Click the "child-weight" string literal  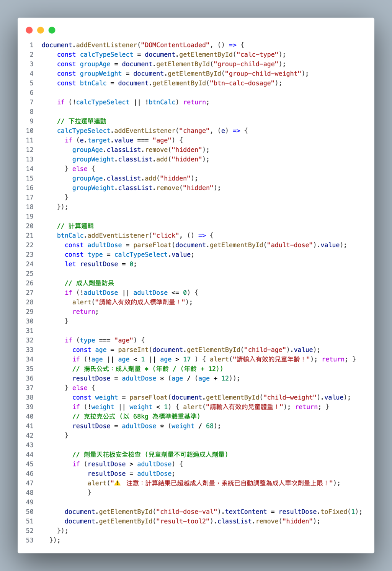click(290, 398)
